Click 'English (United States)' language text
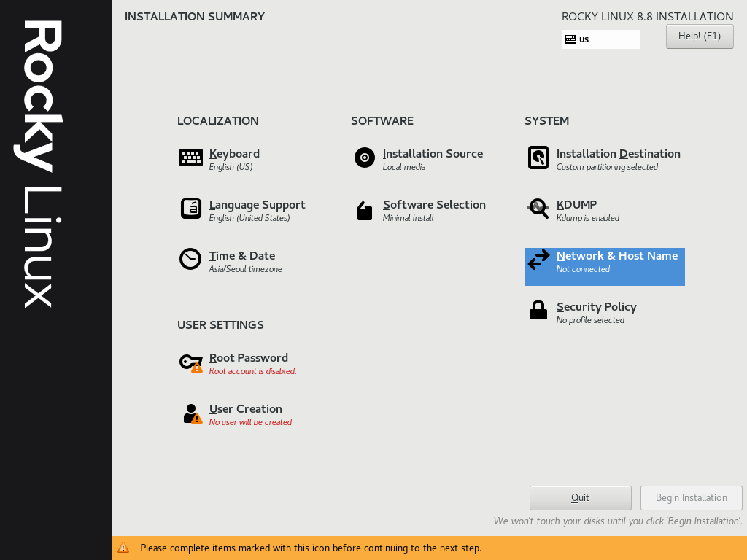 pyautogui.click(x=249, y=218)
